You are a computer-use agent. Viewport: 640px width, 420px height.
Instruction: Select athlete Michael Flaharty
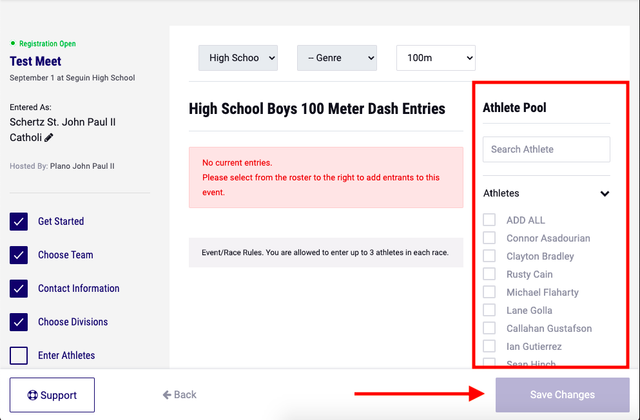489,292
